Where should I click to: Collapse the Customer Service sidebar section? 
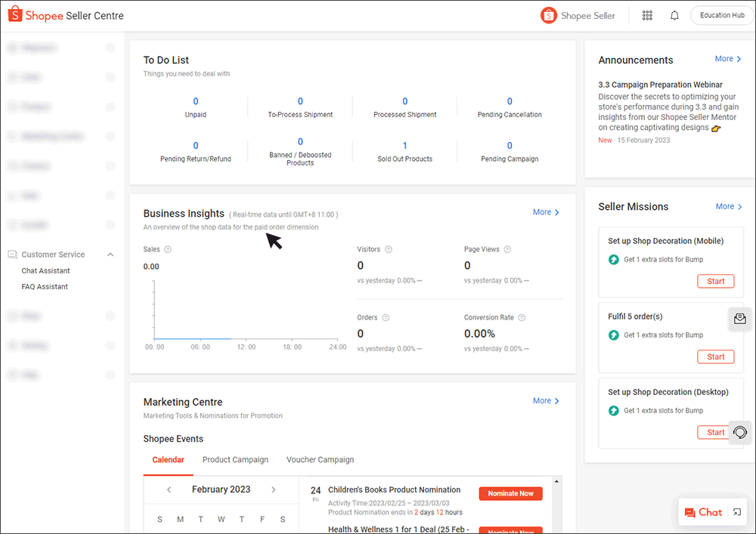[110, 255]
